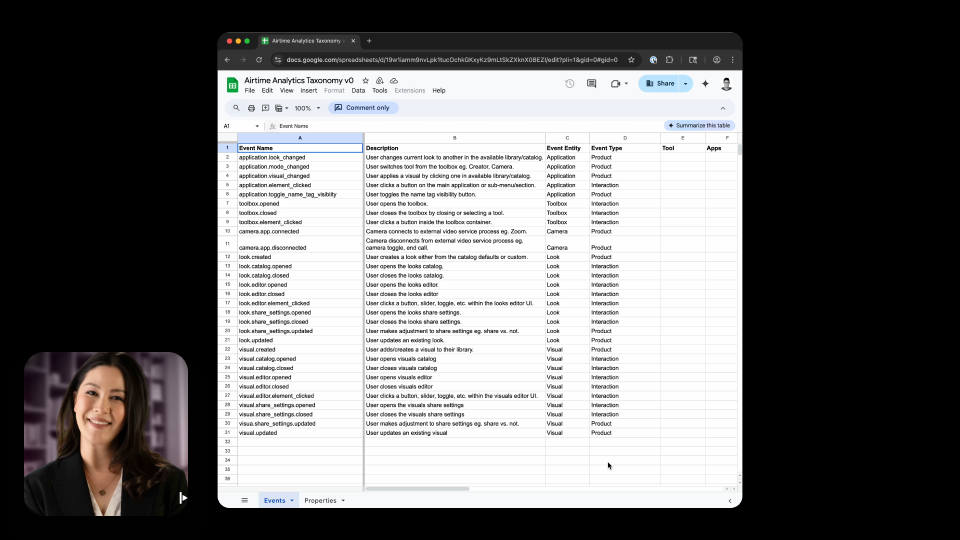Open the all sheets list icon

pyautogui.click(x=244, y=500)
